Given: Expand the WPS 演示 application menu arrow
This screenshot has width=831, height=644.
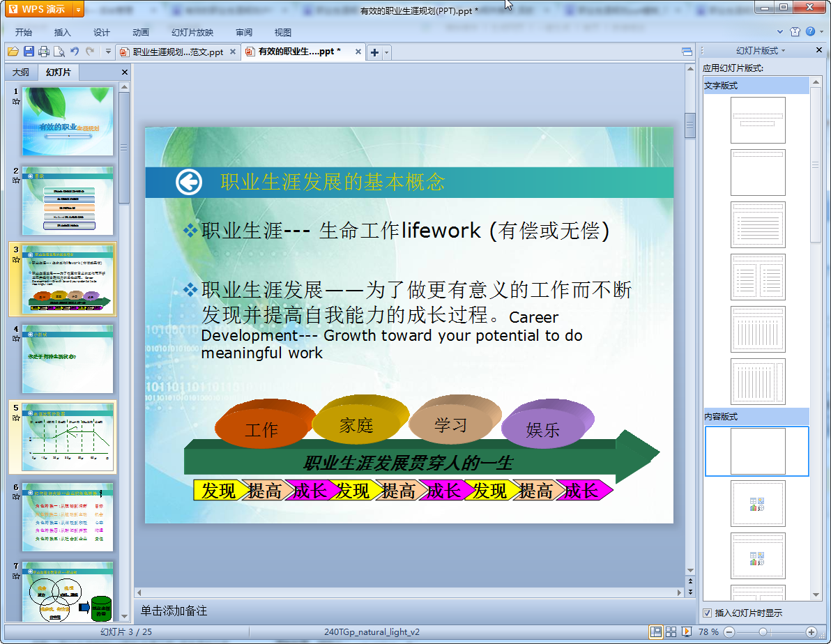Looking at the screenshot, I should pos(77,9).
